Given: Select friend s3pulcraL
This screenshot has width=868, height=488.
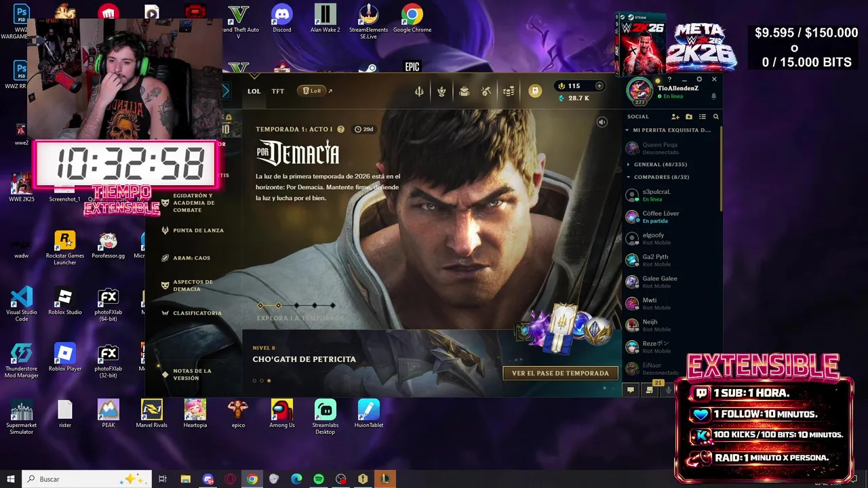Looking at the screenshot, I should (671, 195).
